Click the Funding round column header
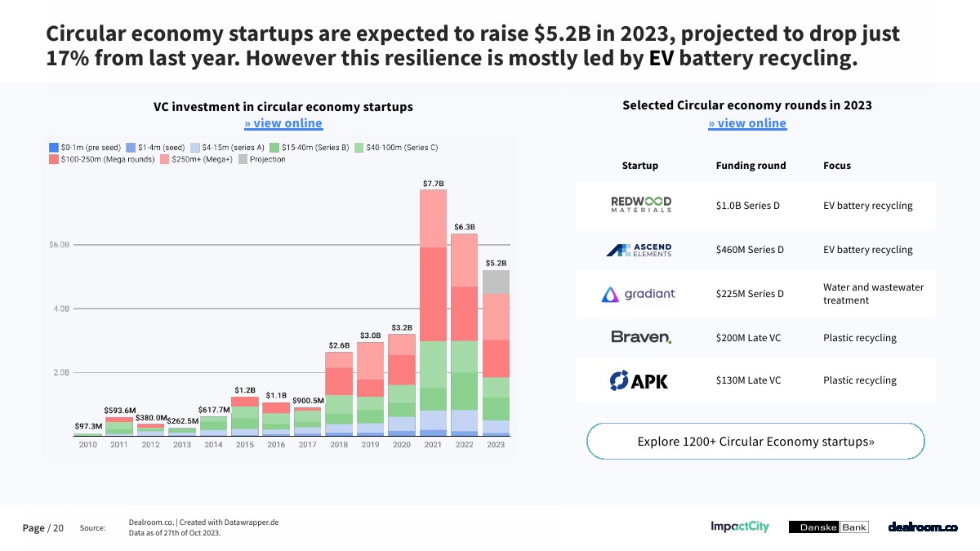The height and width of the screenshot is (551, 980). tap(751, 166)
